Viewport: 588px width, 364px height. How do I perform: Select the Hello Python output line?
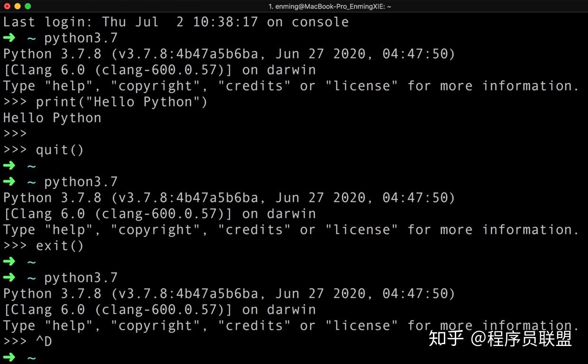pos(52,118)
